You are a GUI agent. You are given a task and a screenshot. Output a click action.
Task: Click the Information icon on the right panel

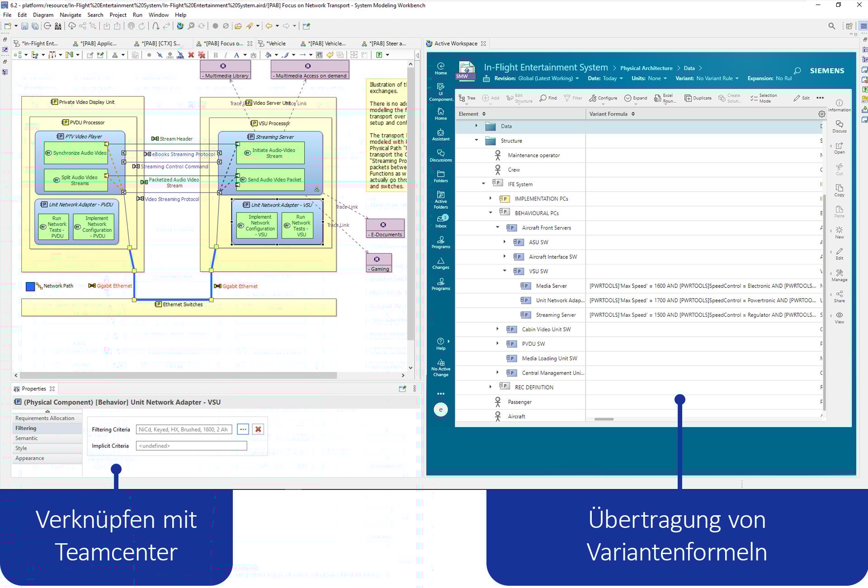(x=840, y=103)
